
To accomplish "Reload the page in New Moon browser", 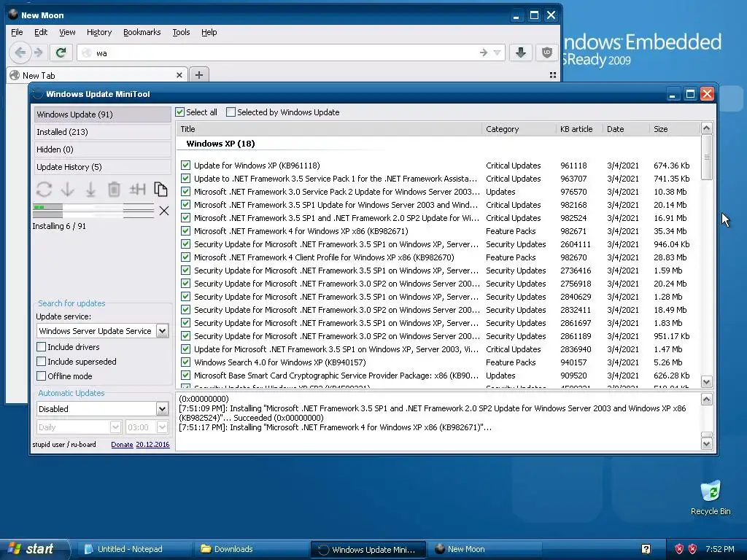I will [x=61, y=52].
